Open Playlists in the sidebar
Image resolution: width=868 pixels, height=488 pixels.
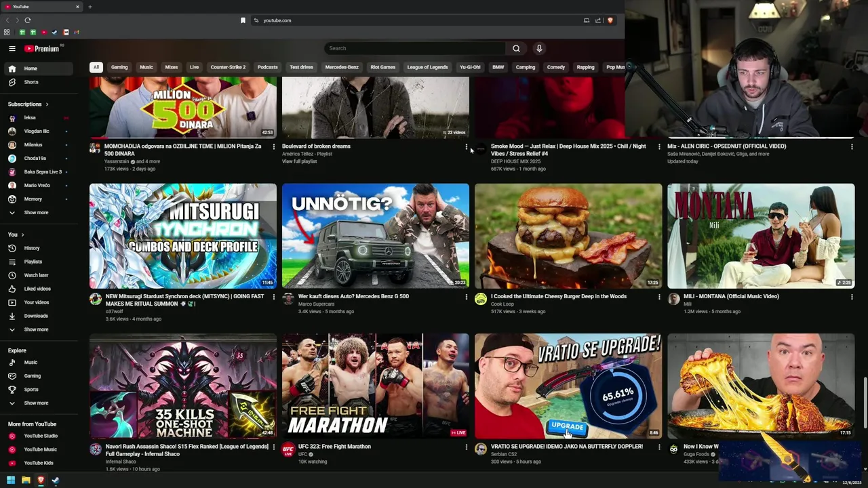coord(38,262)
